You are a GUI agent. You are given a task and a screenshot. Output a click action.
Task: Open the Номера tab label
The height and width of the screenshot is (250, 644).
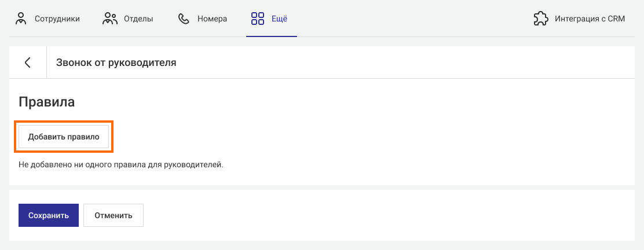[212, 19]
